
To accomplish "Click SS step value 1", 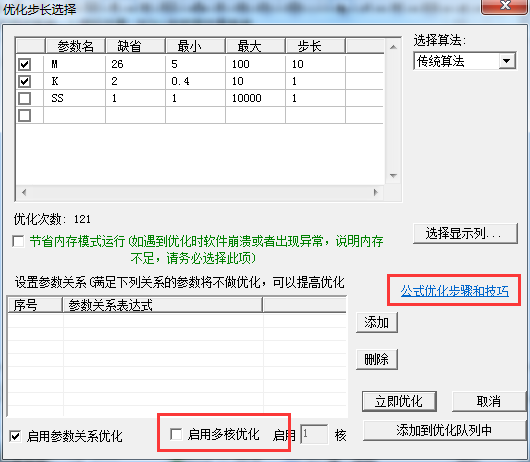I will [x=315, y=98].
